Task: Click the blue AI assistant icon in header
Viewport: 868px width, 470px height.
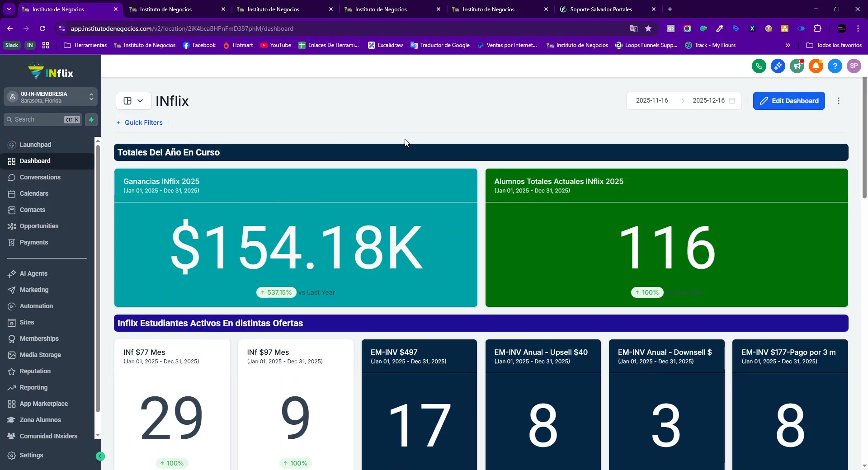Action: 778,66
